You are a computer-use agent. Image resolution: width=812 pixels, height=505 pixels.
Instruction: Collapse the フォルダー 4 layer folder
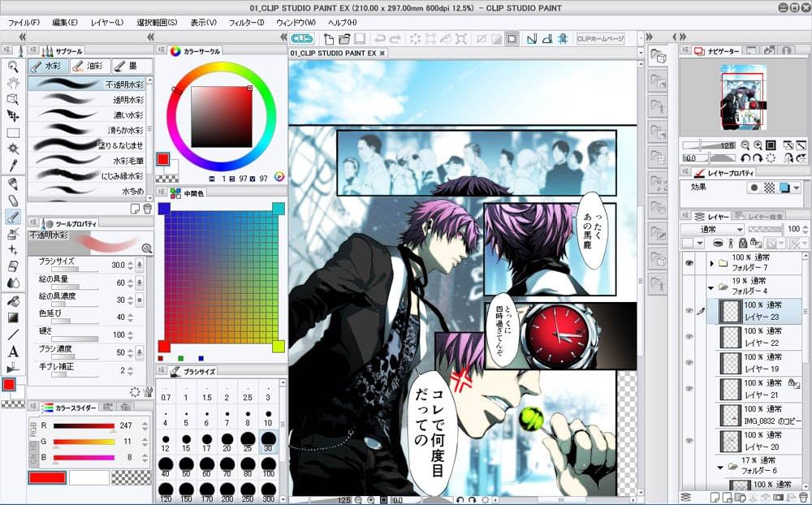click(x=711, y=287)
